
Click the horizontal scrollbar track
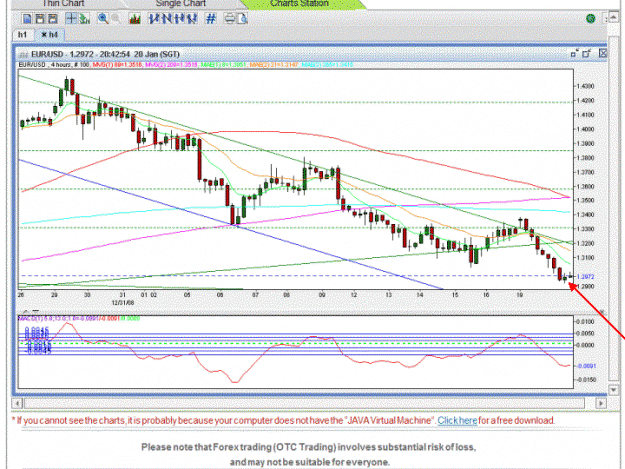(x=305, y=403)
